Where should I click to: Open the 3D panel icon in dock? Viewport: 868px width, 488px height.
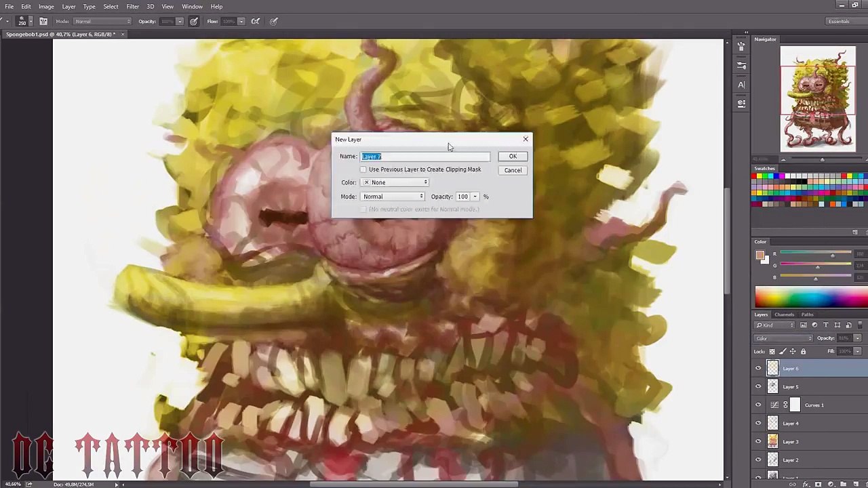[x=741, y=103]
